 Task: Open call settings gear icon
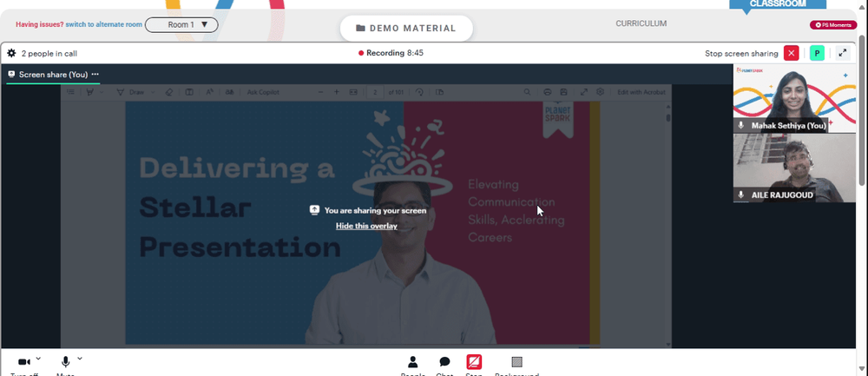click(x=11, y=53)
